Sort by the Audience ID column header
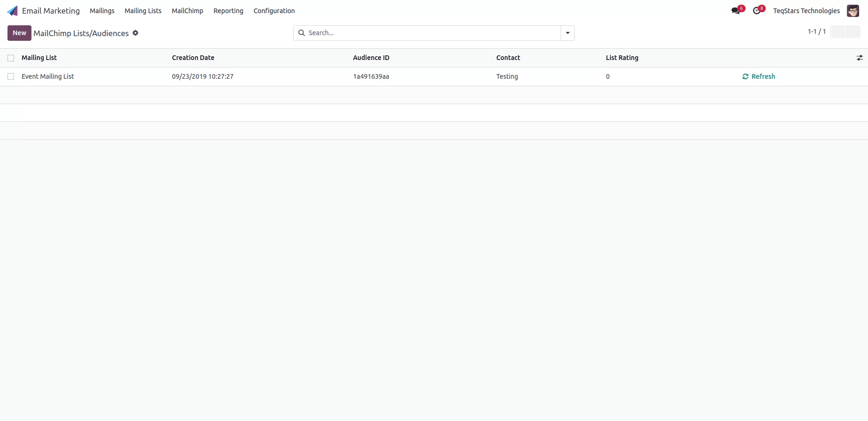The width and height of the screenshot is (868, 421). coord(371,58)
